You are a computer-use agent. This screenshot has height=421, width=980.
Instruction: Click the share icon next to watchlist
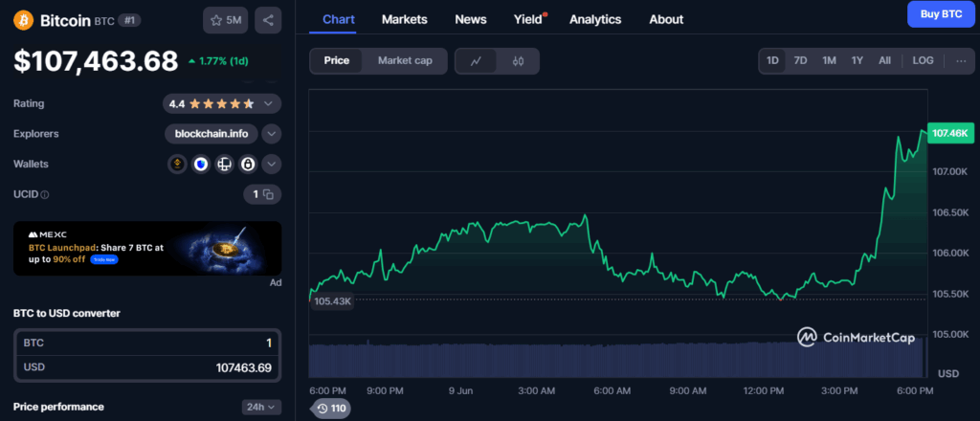point(267,20)
